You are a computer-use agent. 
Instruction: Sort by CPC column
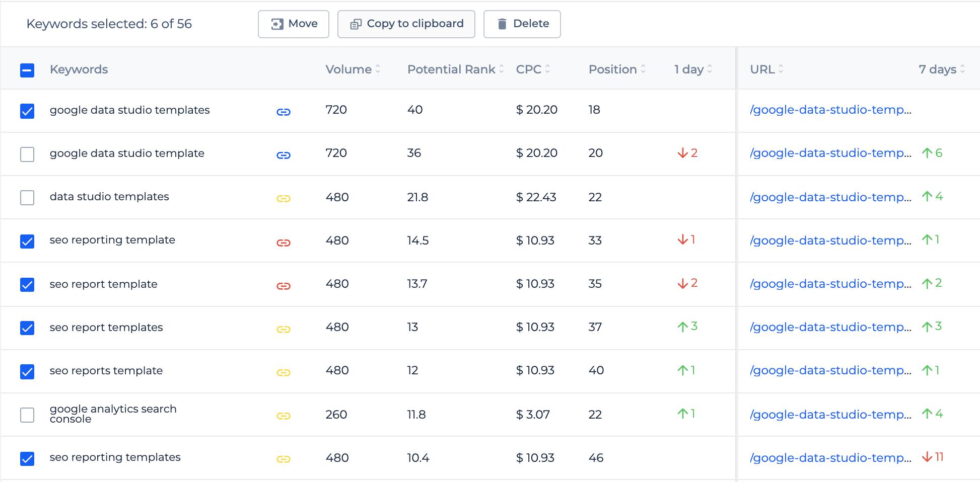(x=533, y=69)
